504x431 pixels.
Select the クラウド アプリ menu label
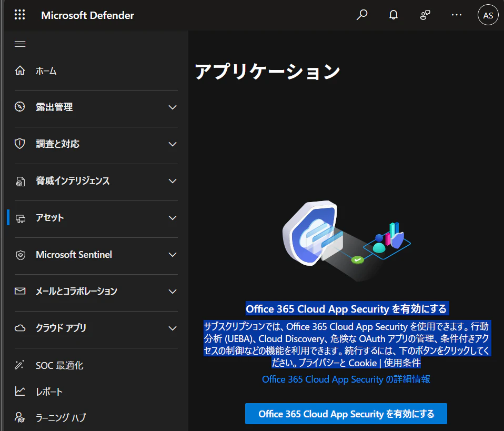pyautogui.click(x=61, y=328)
